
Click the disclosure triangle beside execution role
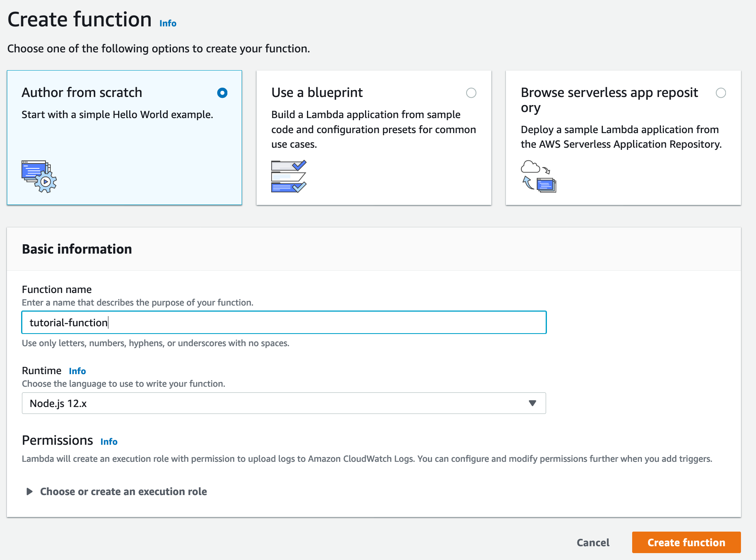click(29, 491)
